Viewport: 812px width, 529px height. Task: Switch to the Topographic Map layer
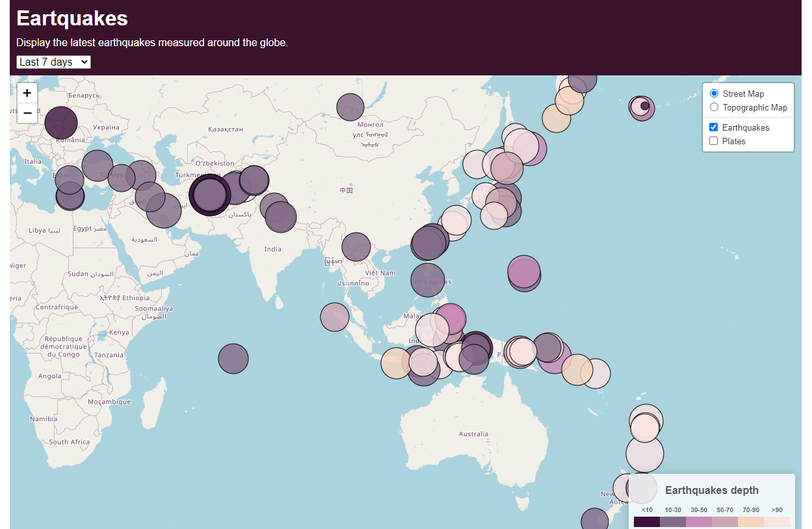point(714,107)
